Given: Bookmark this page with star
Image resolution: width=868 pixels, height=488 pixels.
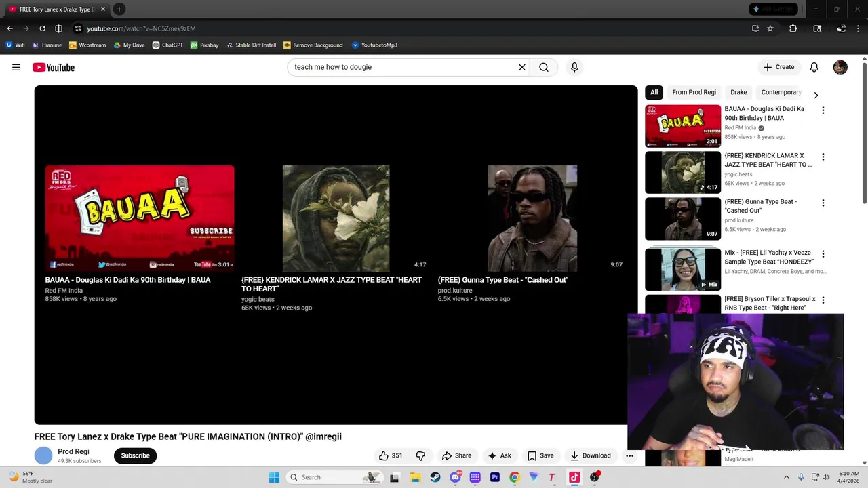Looking at the screenshot, I should tap(770, 28).
